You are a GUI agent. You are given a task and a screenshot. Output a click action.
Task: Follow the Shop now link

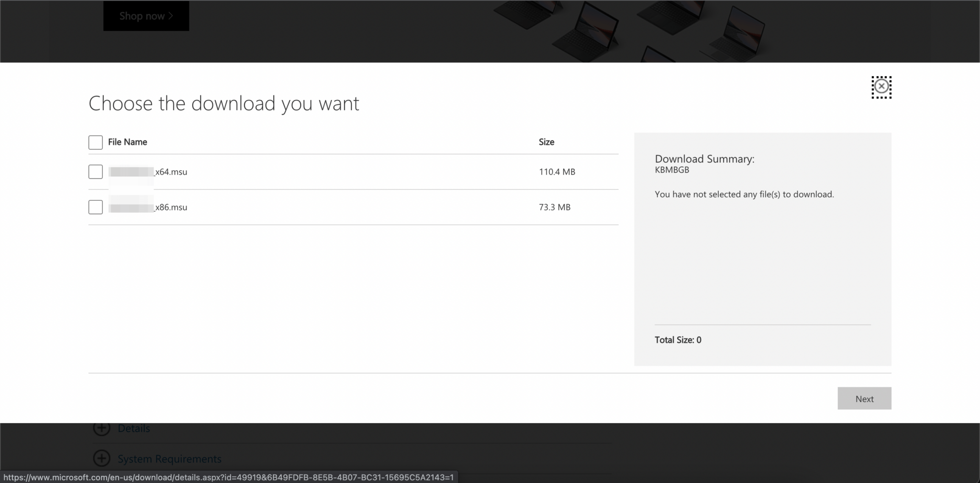pyautogui.click(x=146, y=16)
